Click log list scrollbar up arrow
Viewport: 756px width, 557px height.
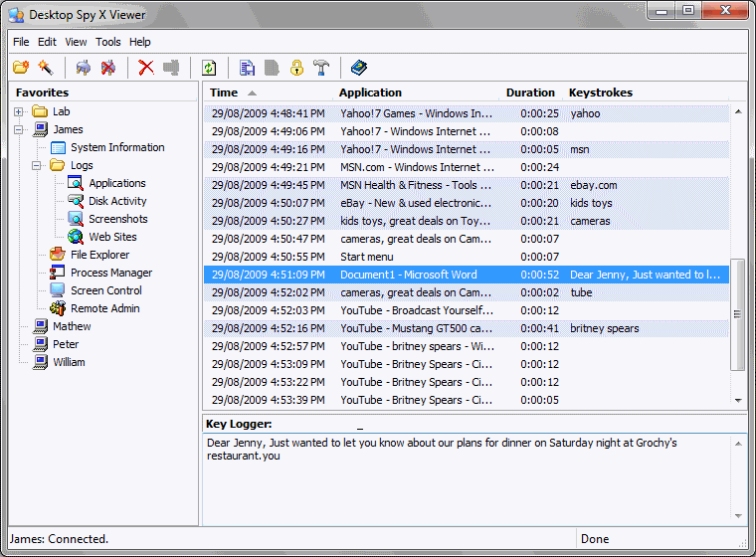(x=738, y=111)
